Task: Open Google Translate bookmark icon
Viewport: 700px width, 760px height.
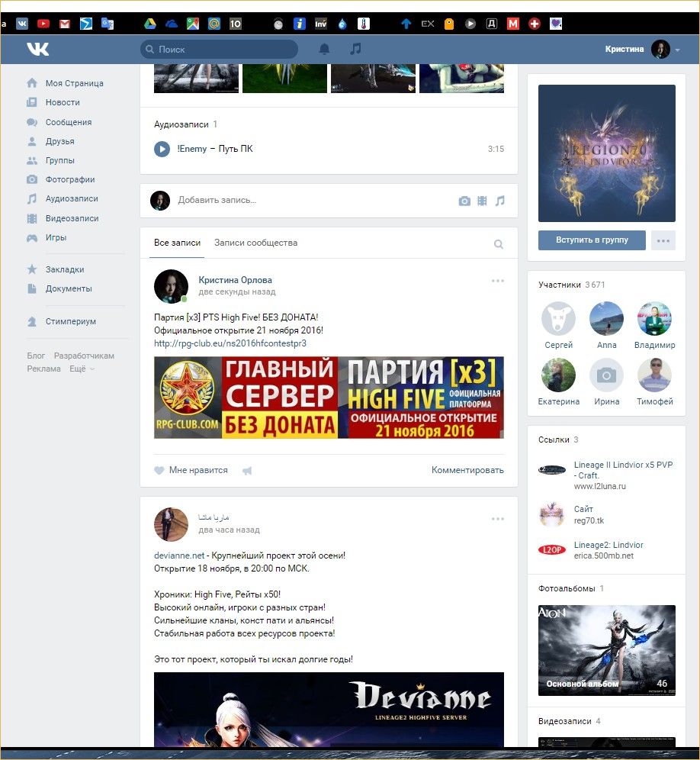Action: pos(107,23)
